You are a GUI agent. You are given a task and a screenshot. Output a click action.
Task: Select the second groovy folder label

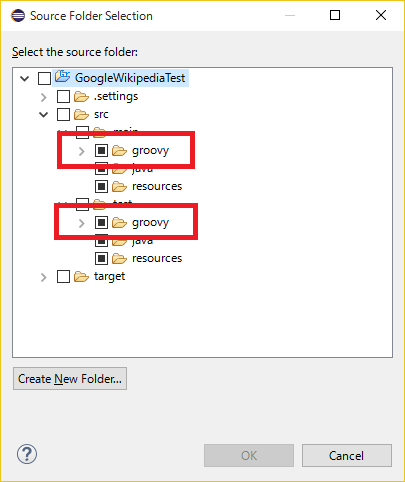coord(150,223)
